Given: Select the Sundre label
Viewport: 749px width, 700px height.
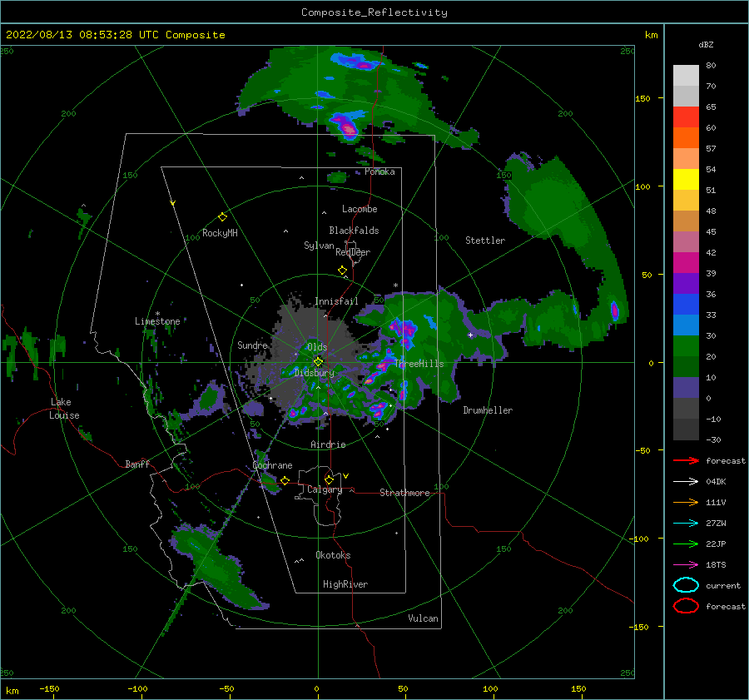Looking at the screenshot, I should point(252,345).
